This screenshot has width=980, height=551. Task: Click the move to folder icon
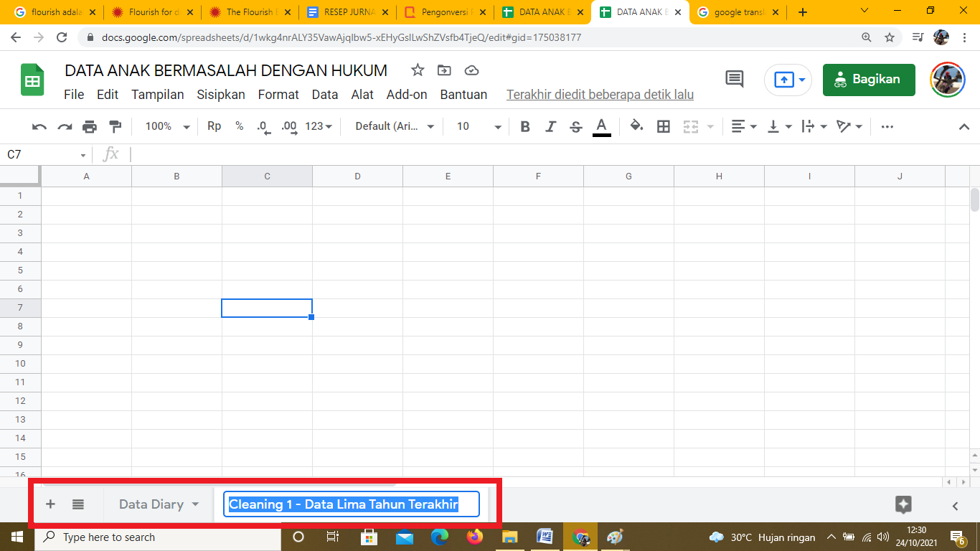click(445, 70)
